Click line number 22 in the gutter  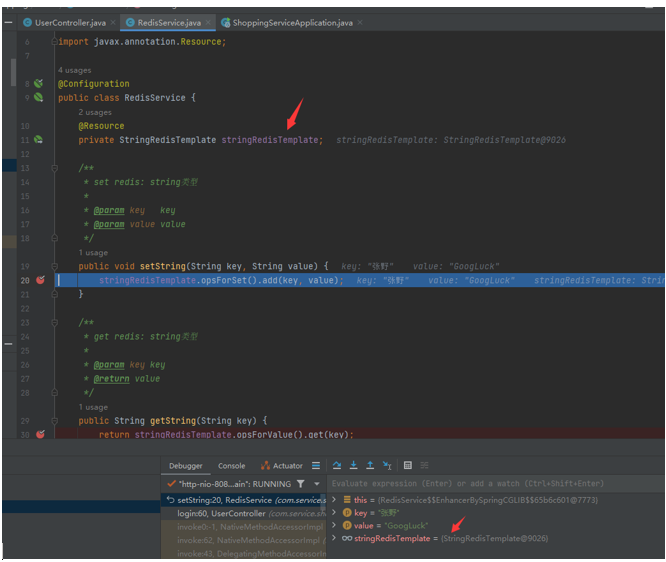[x=25, y=309]
